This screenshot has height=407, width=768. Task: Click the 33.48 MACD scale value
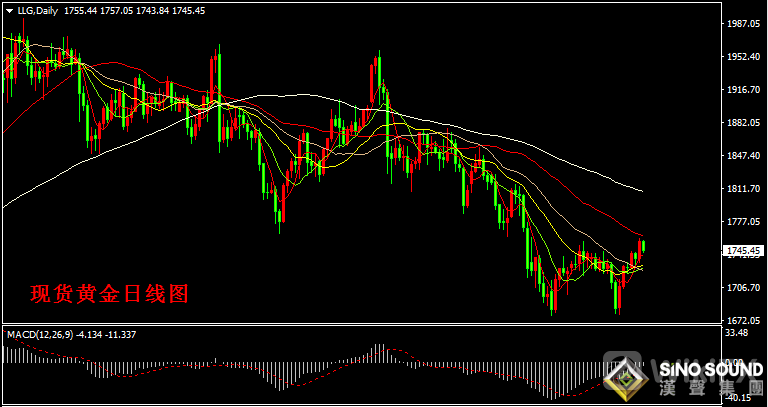738,333
